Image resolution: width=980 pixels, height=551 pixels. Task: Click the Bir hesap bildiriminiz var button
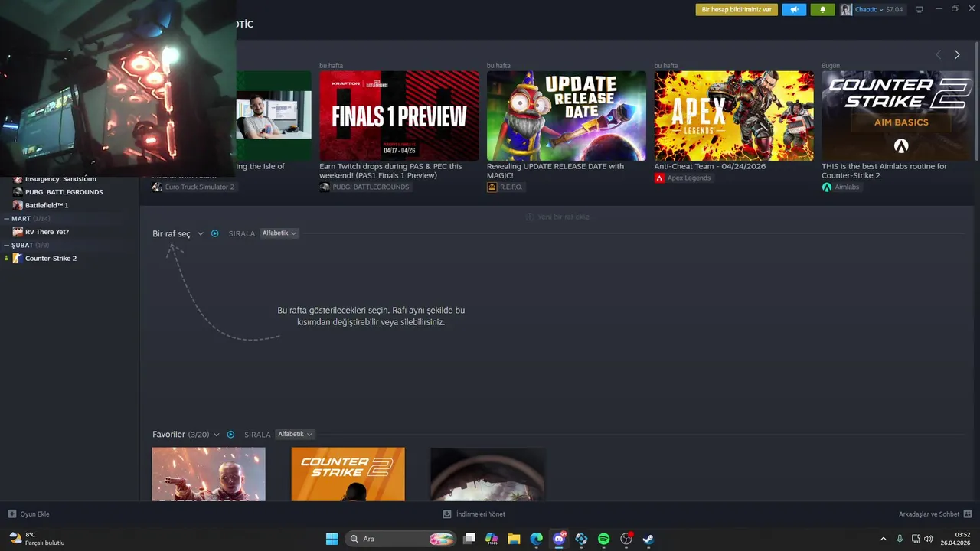pyautogui.click(x=737, y=10)
